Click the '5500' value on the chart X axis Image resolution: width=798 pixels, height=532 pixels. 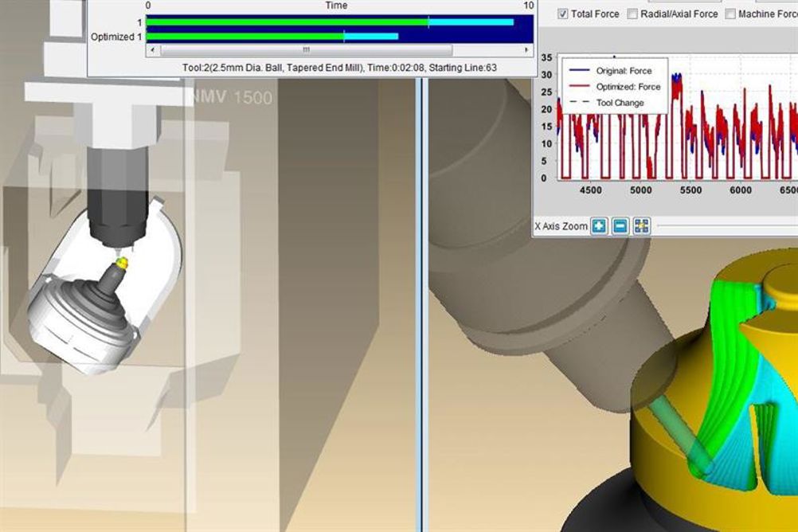pyautogui.click(x=690, y=190)
